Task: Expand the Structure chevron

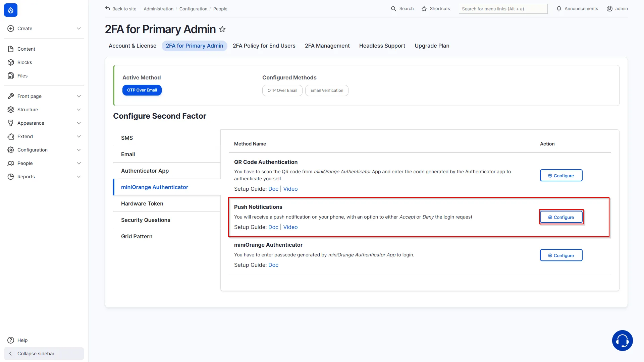Action: click(x=79, y=110)
